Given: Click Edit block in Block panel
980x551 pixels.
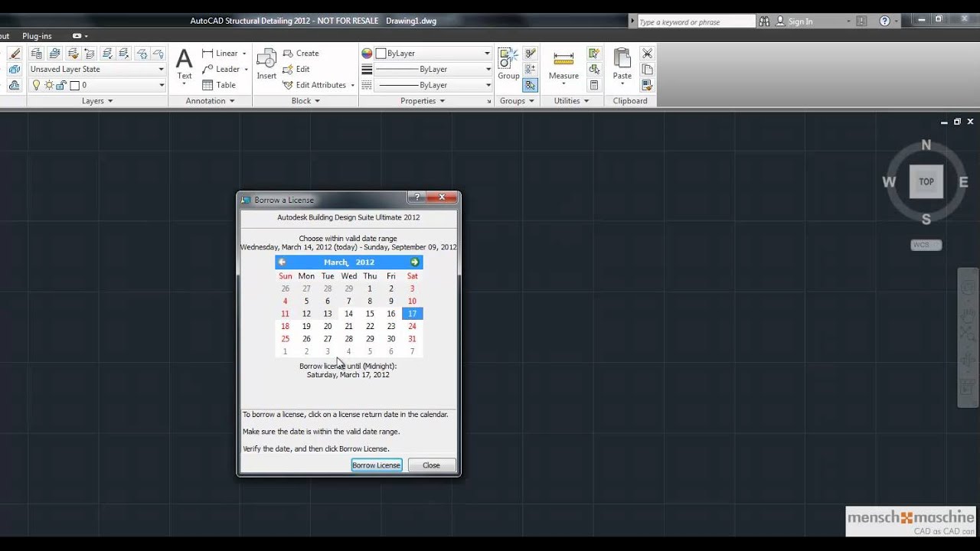Looking at the screenshot, I should (296, 69).
